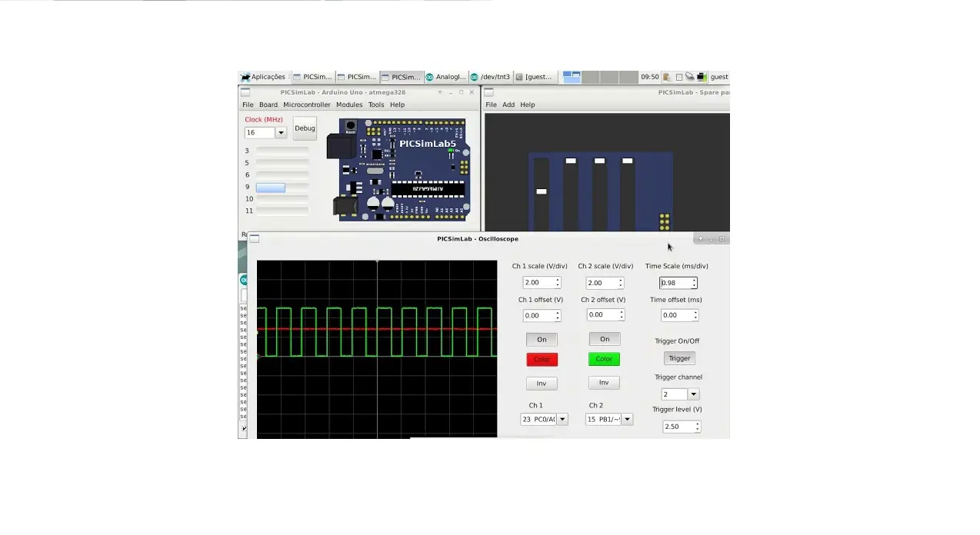Invert Channel 1 using the Inv button
Screen dimensions: 980x535
(542, 383)
